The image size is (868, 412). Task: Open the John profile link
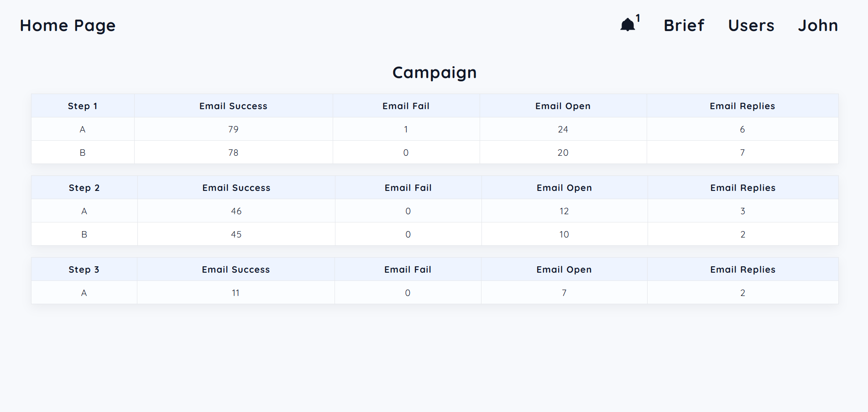pyautogui.click(x=818, y=25)
